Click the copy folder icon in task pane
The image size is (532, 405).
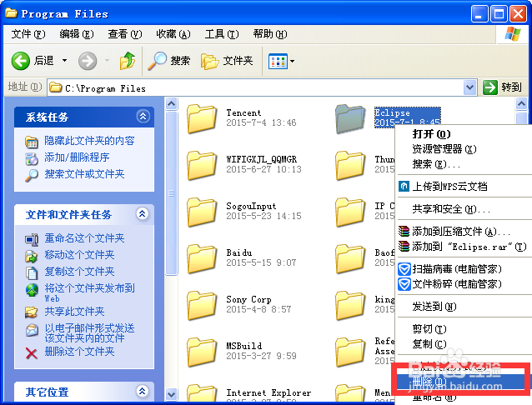click(x=32, y=272)
